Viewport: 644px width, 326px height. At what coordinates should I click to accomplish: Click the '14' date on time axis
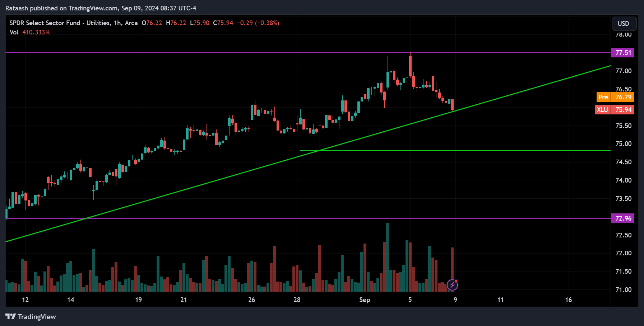click(x=70, y=300)
